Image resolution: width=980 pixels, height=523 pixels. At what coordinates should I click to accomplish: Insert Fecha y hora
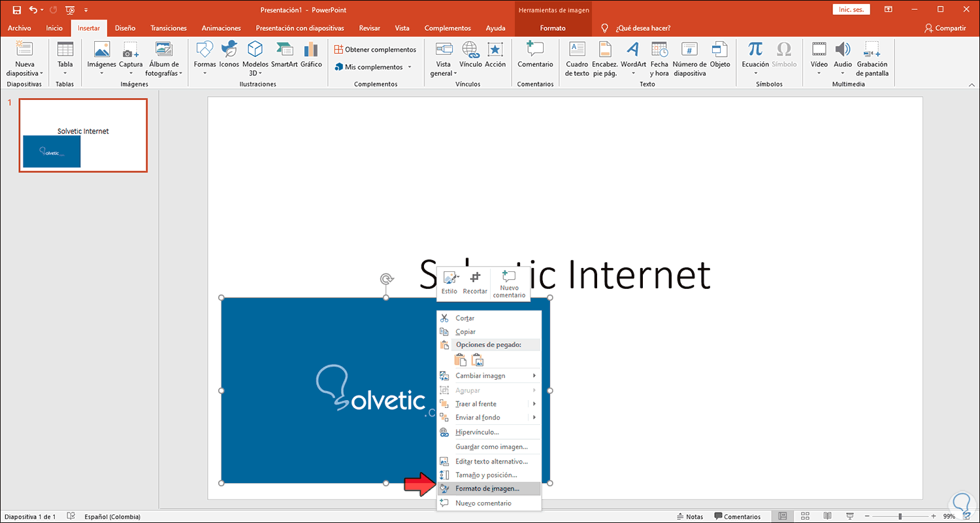[659, 59]
